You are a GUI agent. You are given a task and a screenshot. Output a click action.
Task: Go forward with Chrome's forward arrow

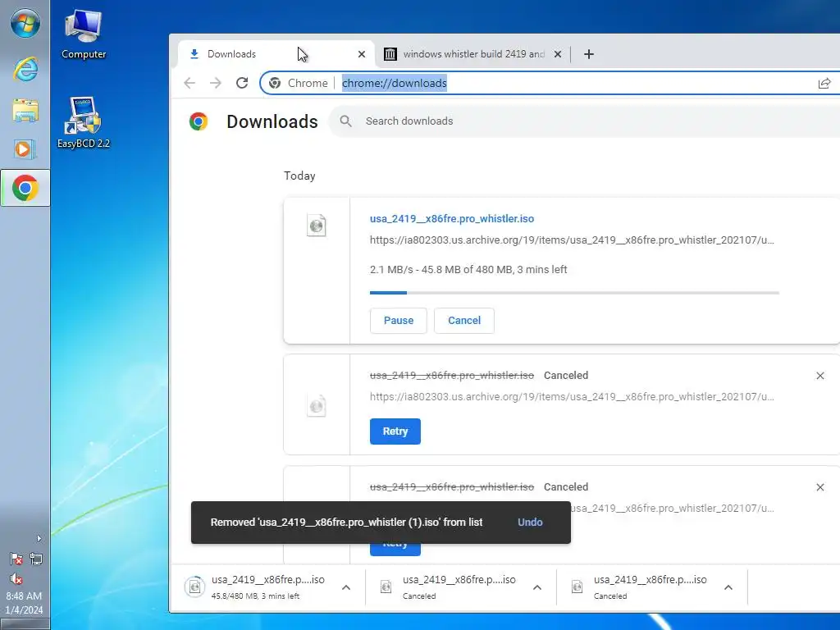pyautogui.click(x=216, y=83)
